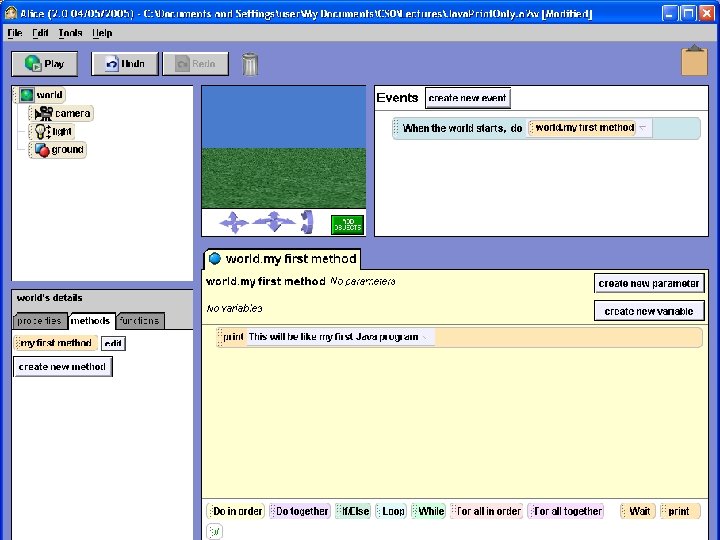The width and height of the screenshot is (720, 540).
Task: Open print statement text dropdown arrow
Action: pos(426,337)
